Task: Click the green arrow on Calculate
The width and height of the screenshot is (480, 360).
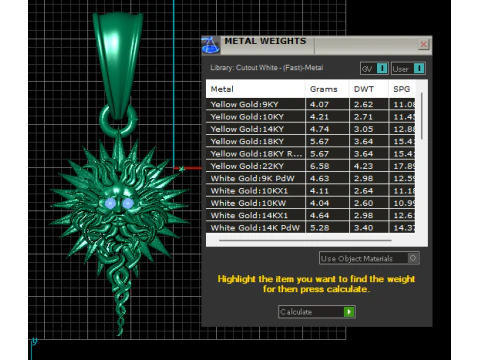Action: 349,312
